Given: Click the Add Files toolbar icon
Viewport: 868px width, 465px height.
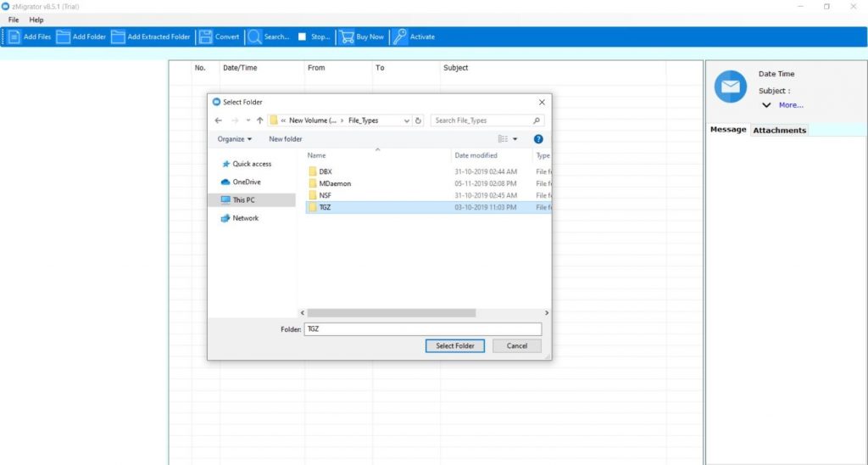Looking at the screenshot, I should coord(15,37).
